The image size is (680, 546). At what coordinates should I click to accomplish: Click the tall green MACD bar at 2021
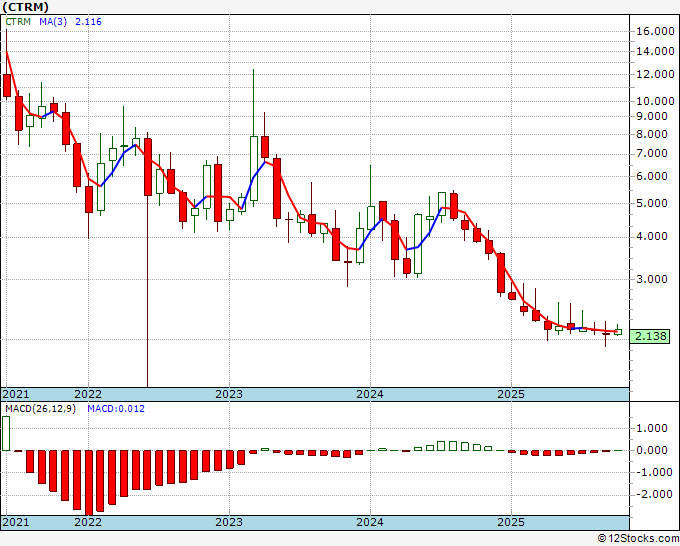[x=6, y=433]
